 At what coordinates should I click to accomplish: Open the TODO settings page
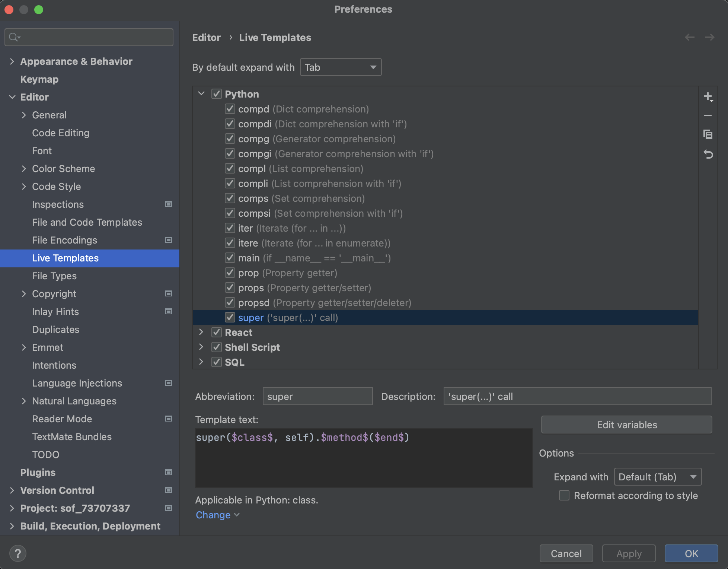pyautogui.click(x=45, y=455)
